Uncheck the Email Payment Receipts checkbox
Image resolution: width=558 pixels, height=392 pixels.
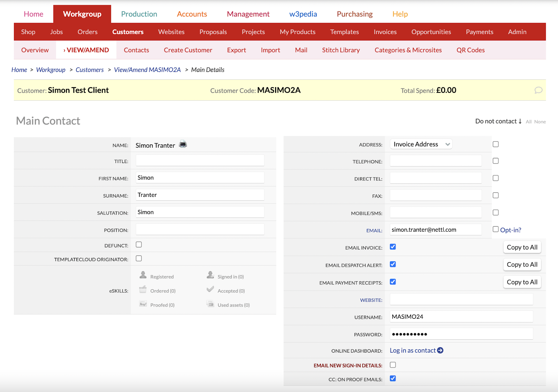coord(393,282)
